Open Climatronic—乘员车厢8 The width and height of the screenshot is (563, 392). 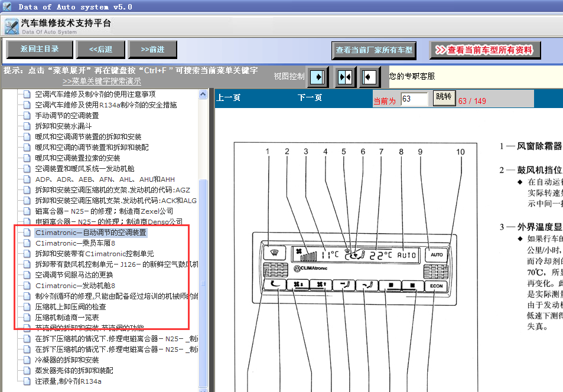[75, 243]
